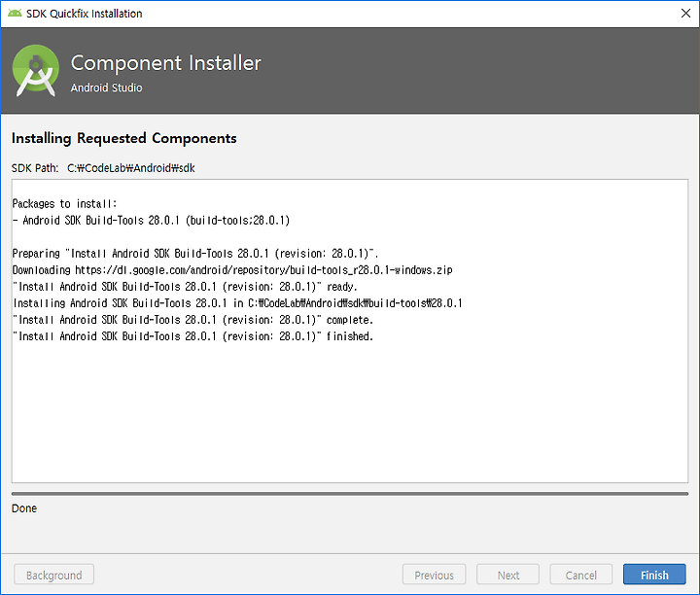This screenshot has height=595, width=700.
Task: Click the 'SDK Path:' label
Action: tap(35, 168)
